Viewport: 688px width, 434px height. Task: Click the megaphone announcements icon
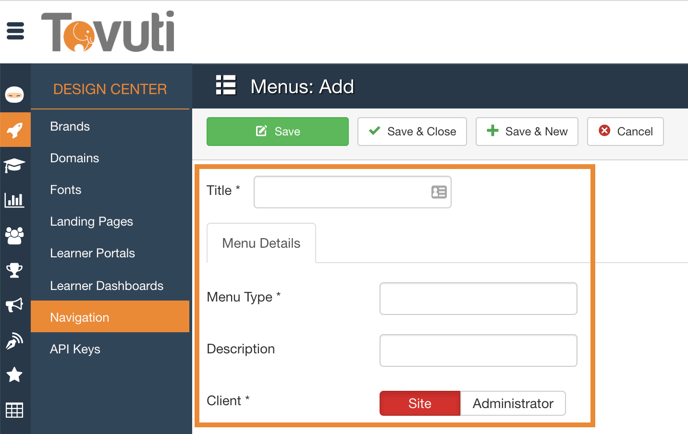tap(14, 305)
